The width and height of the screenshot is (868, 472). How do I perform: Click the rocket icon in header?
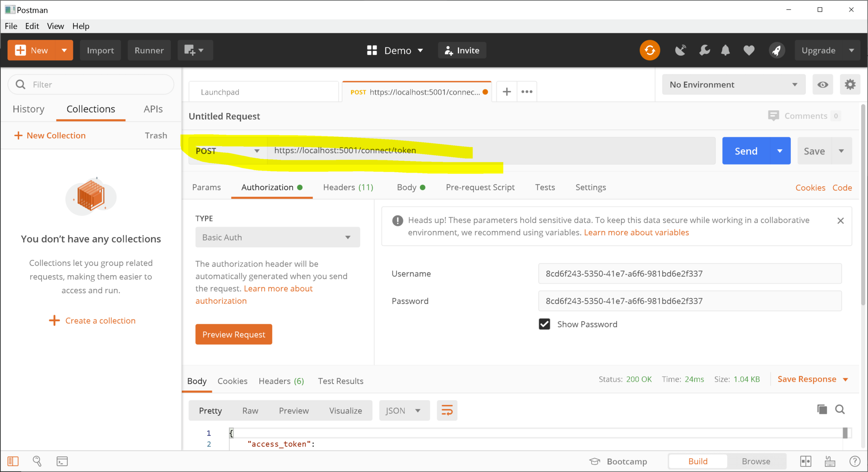776,50
